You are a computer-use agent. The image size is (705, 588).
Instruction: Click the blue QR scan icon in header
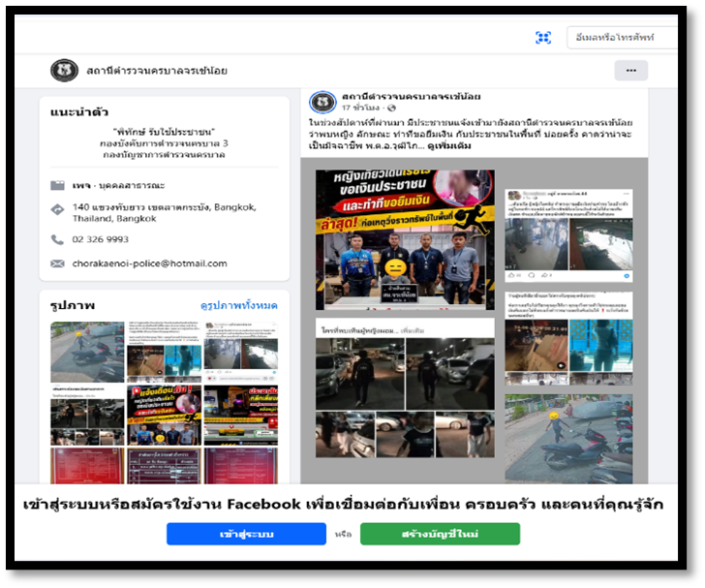[543, 38]
